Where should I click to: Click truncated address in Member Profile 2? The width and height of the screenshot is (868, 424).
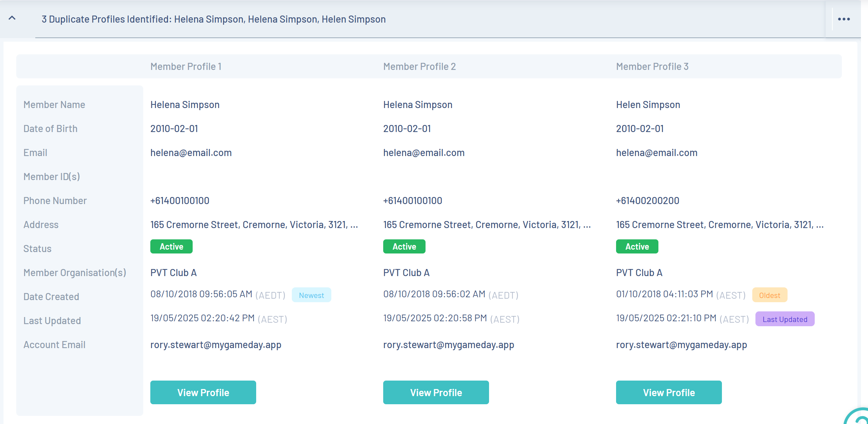tap(487, 225)
